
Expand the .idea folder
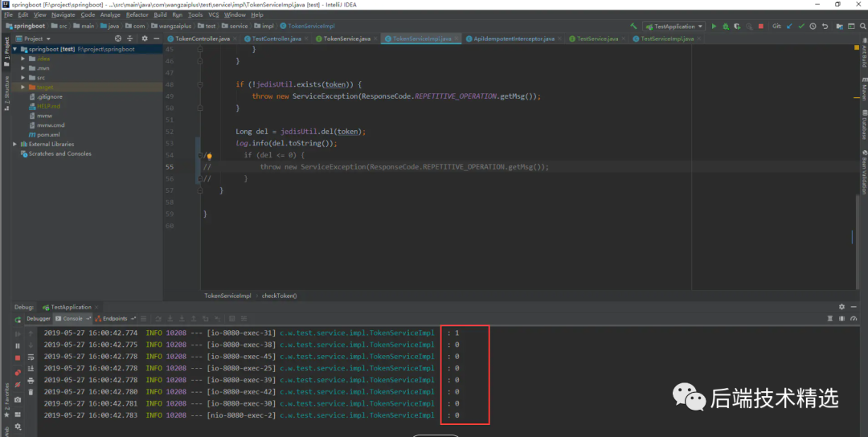click(23, 59)
